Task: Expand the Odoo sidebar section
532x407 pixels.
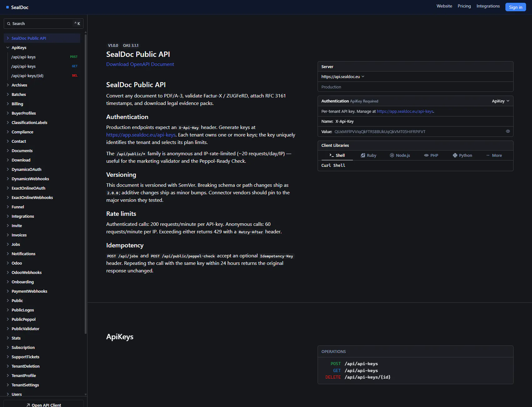Action: coord(42,263)
